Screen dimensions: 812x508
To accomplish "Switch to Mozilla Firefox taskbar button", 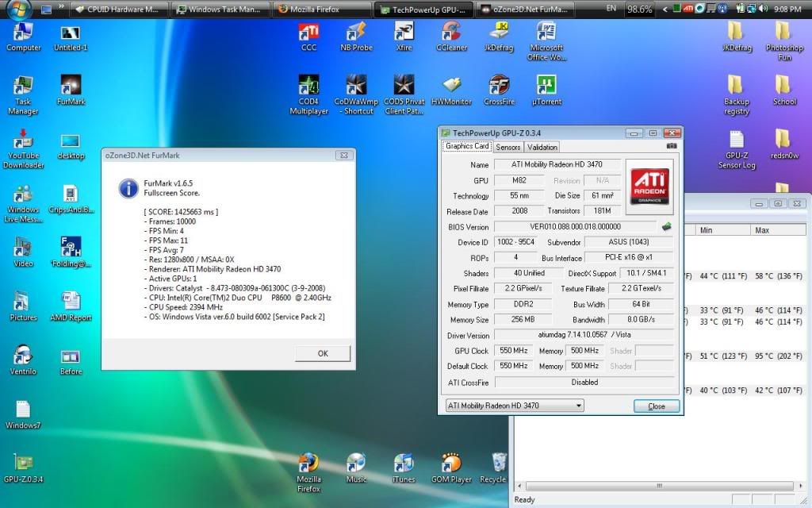I will [322, 10].
